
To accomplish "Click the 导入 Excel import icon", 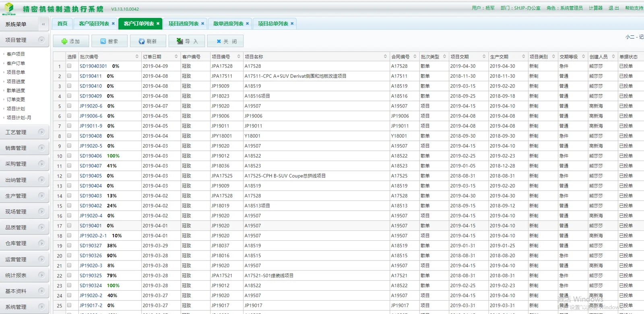I will point(180,41).
